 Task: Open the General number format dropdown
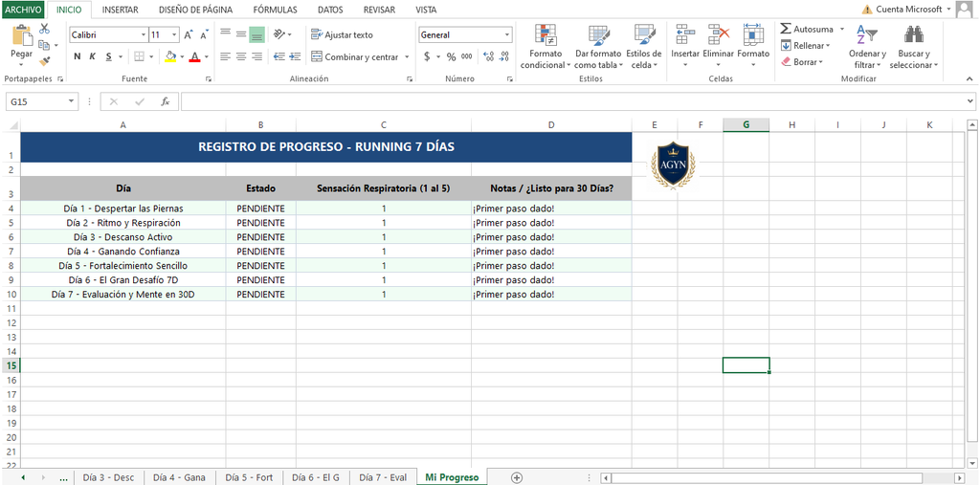pos(507,35)
